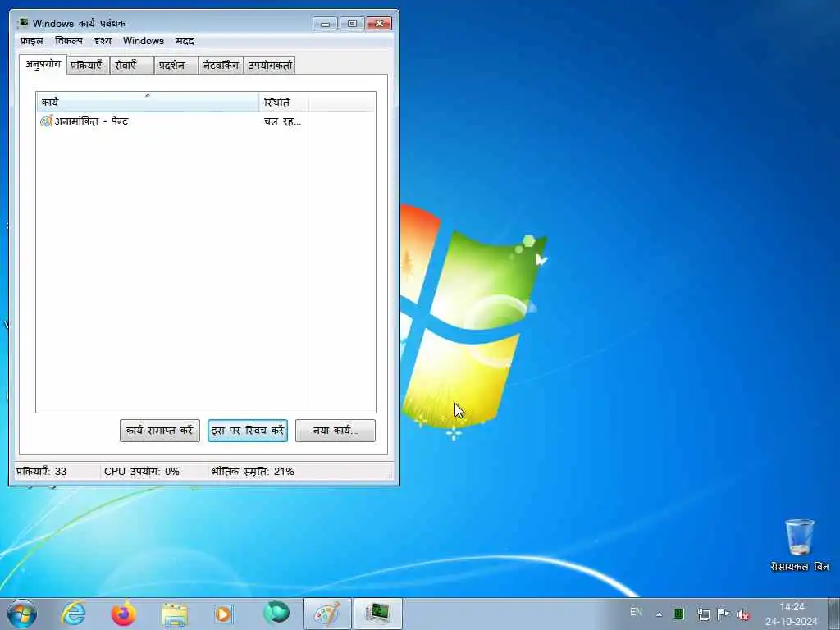
Task: Switch to the प्रदर्शन tab
Action: coord(176,66)
